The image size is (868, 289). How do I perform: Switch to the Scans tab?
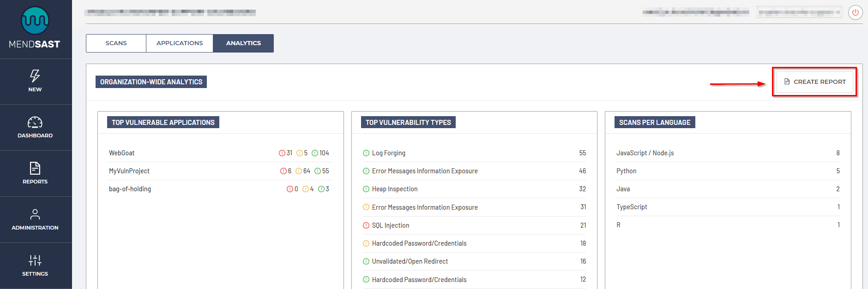[x=116, y=43]
